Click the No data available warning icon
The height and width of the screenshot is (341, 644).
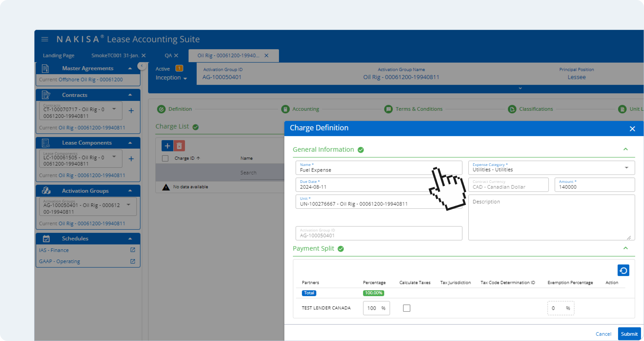(x=166, y=187)
